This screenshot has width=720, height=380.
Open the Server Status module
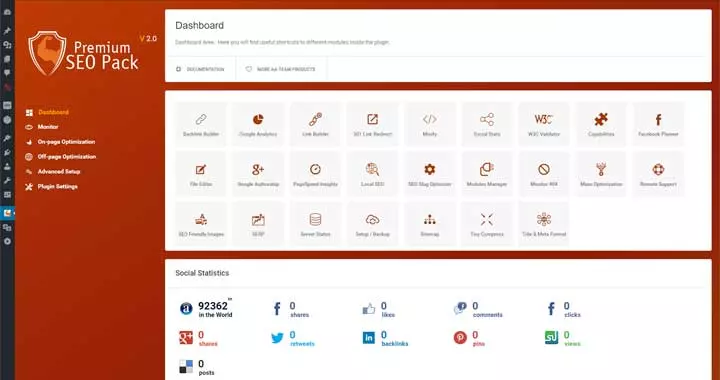click(x=315, y=224)
